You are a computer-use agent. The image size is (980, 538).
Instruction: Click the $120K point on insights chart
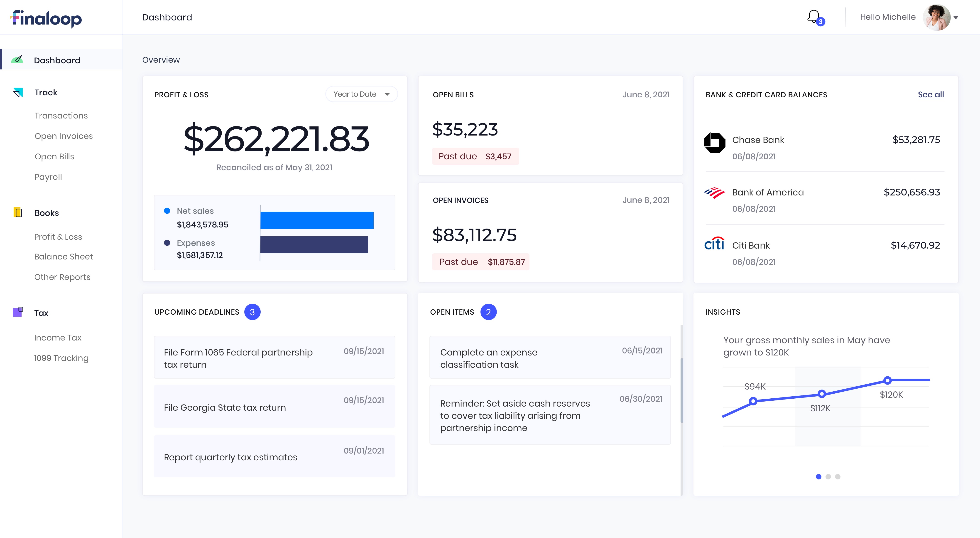887,380
